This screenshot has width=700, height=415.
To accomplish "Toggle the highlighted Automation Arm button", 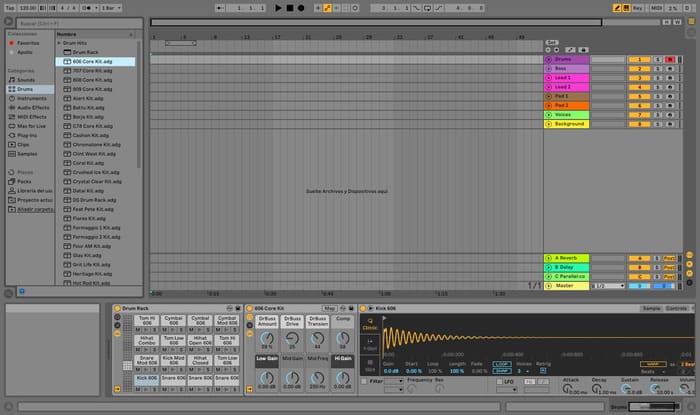I will coord(327,8).
